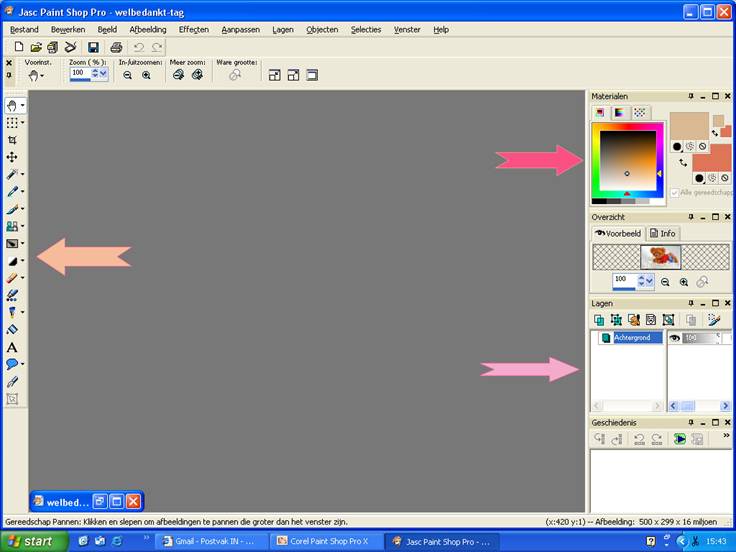
Task: Create a new image with the New icon
Action: [19, 46]
